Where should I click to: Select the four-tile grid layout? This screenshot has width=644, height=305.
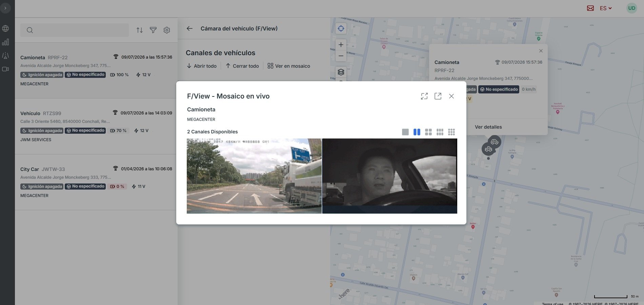[x=428, y=132]
